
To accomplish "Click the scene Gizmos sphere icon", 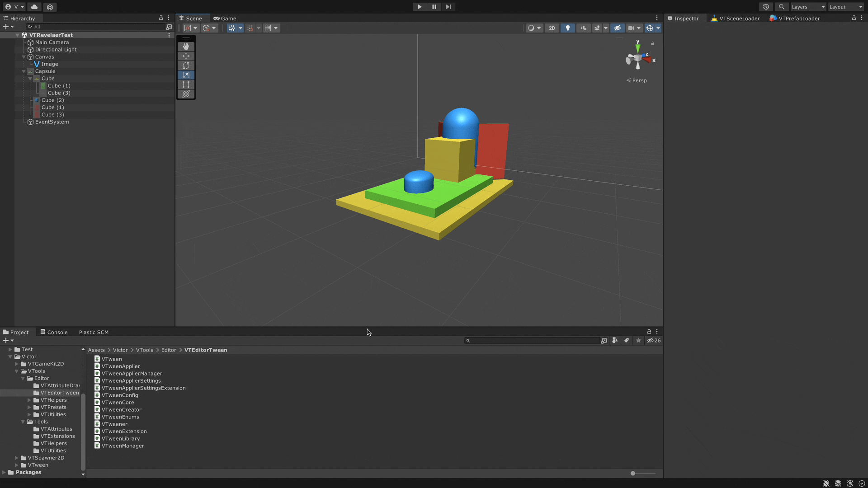I will 649,28.
